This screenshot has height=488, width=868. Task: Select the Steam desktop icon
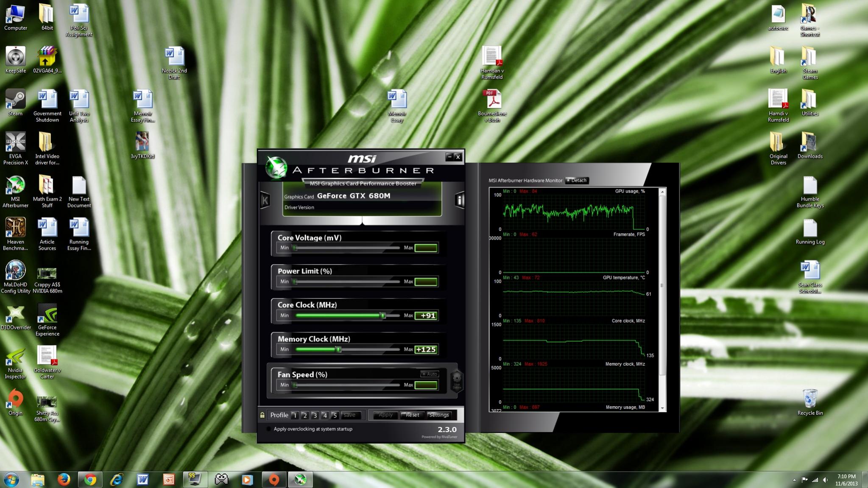click(15, 103)
